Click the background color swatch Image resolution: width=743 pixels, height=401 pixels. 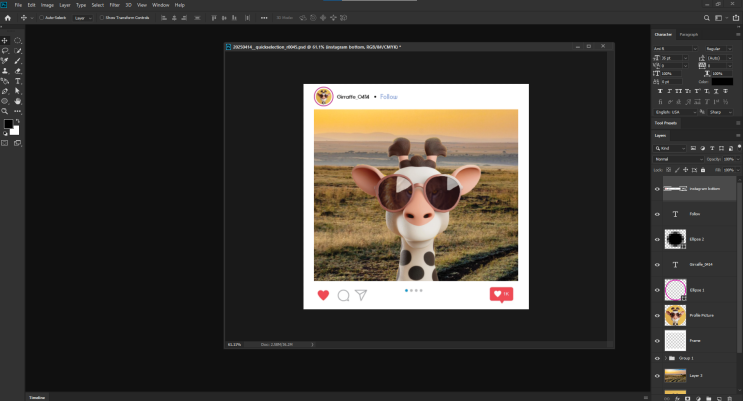pos(16,131)
